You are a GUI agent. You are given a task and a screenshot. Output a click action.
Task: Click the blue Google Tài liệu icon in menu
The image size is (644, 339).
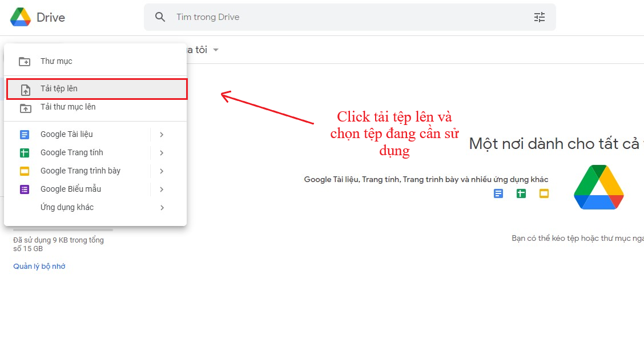point(25,135)
